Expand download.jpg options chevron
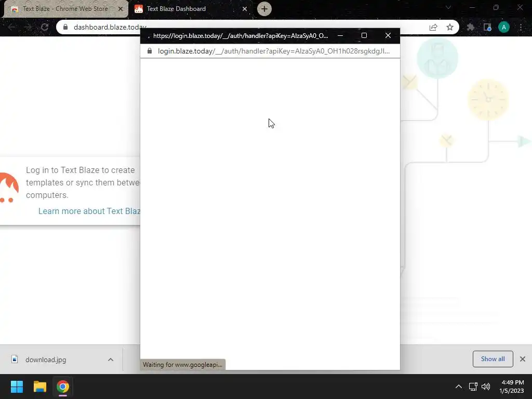532x399 pixels. pos(111,360)
